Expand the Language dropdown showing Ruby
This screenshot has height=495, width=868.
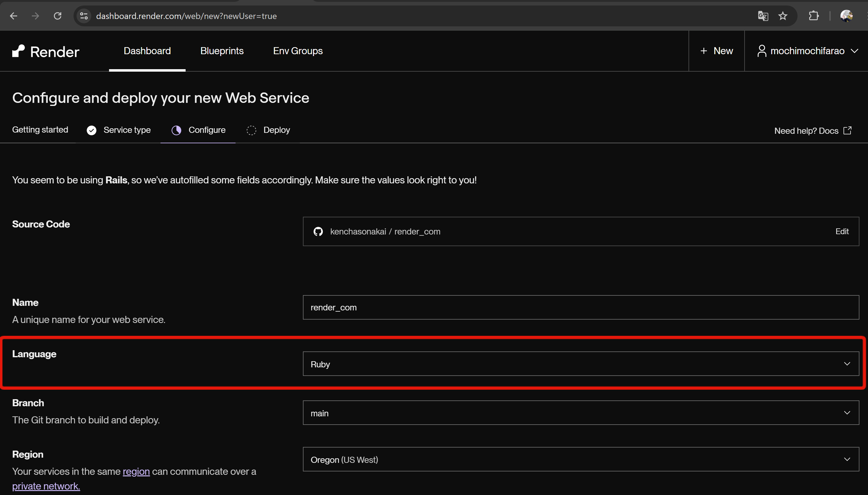tap(581, 364)
